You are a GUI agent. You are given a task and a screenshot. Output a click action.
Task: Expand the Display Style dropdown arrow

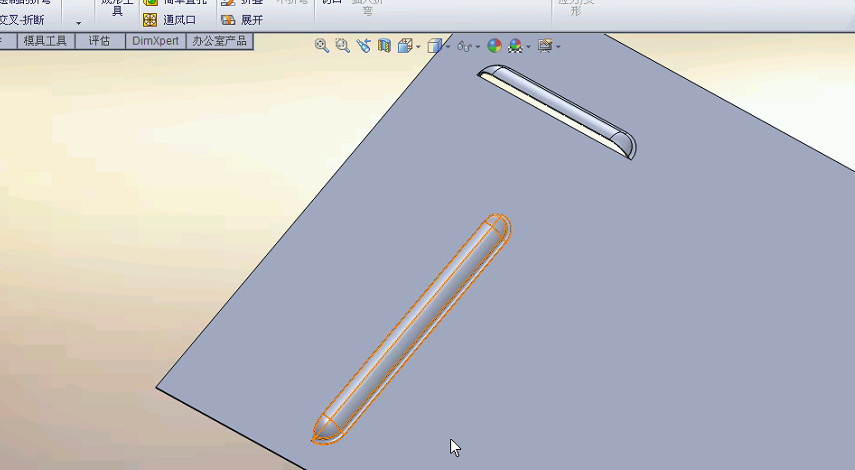click(x=447, y=47)
